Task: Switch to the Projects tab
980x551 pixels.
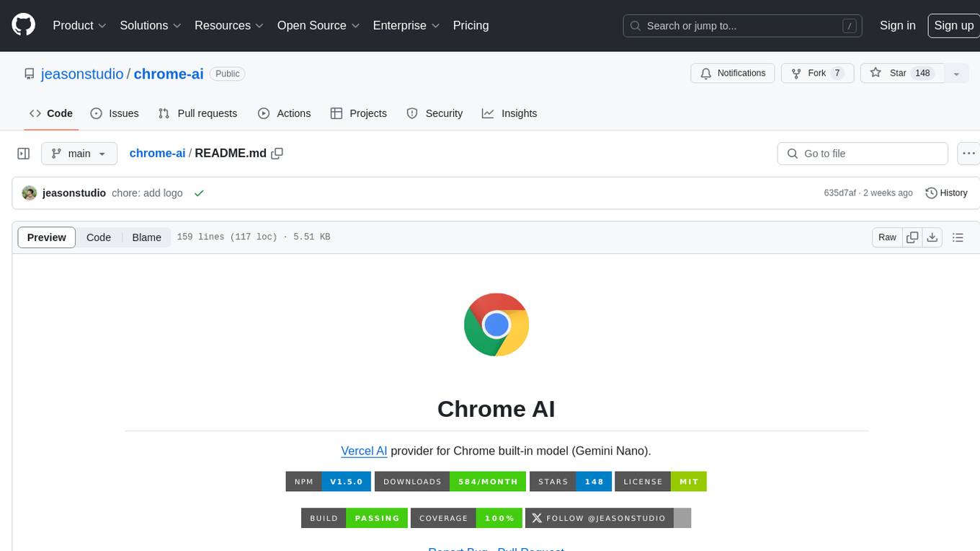Action: [x=358, y=113]
